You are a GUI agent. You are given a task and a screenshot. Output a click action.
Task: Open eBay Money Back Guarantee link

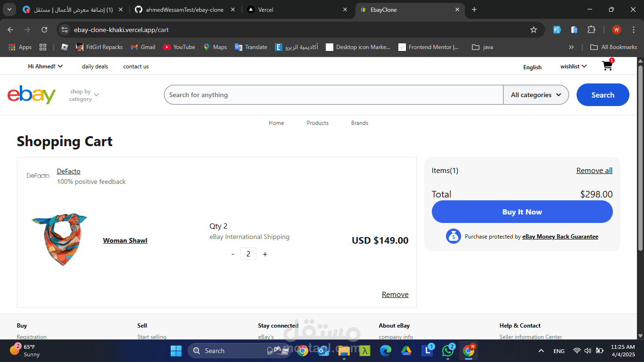coord(560,237)
